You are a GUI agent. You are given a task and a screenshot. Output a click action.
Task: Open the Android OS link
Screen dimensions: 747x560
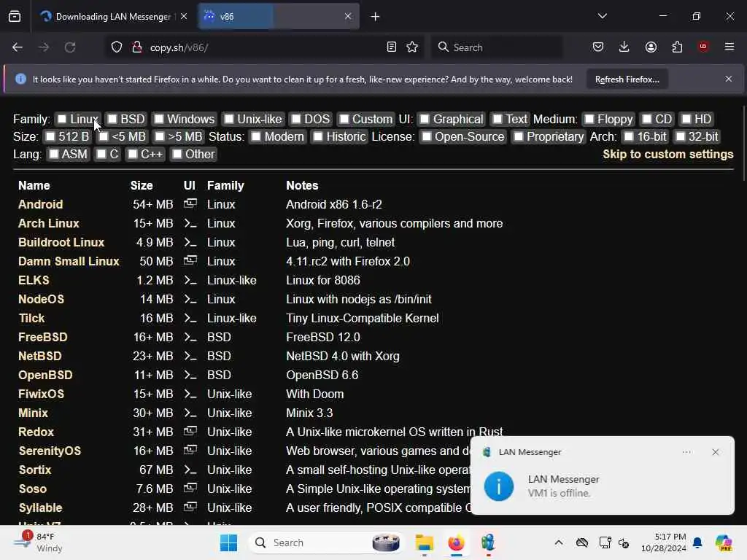[x=41, y=204]
